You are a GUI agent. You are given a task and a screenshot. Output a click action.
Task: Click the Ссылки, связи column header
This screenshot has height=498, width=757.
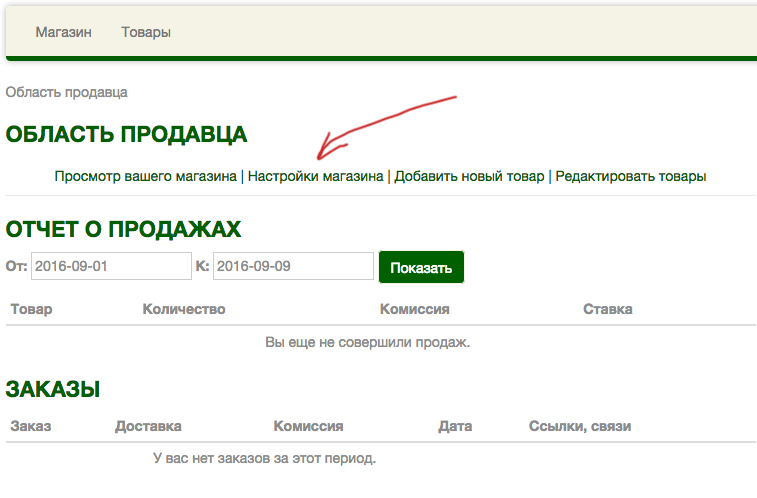(580, 426)
